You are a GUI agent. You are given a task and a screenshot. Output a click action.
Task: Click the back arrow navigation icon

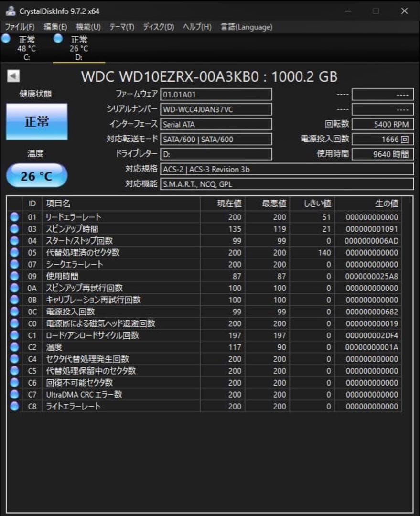13,76
